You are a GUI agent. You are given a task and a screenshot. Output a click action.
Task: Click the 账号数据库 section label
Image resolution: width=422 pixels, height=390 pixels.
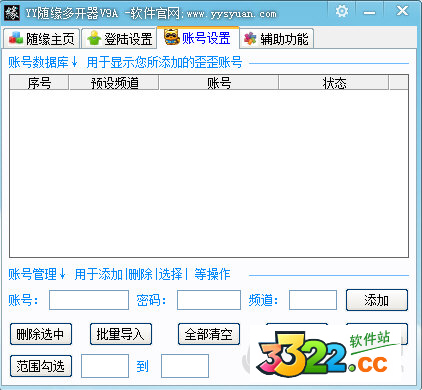tap(38, 62)
